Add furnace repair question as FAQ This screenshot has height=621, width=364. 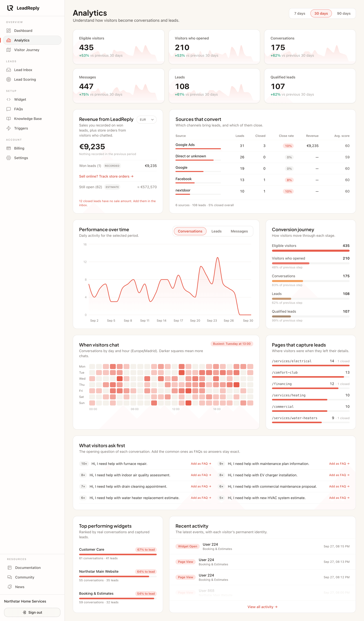201,464
